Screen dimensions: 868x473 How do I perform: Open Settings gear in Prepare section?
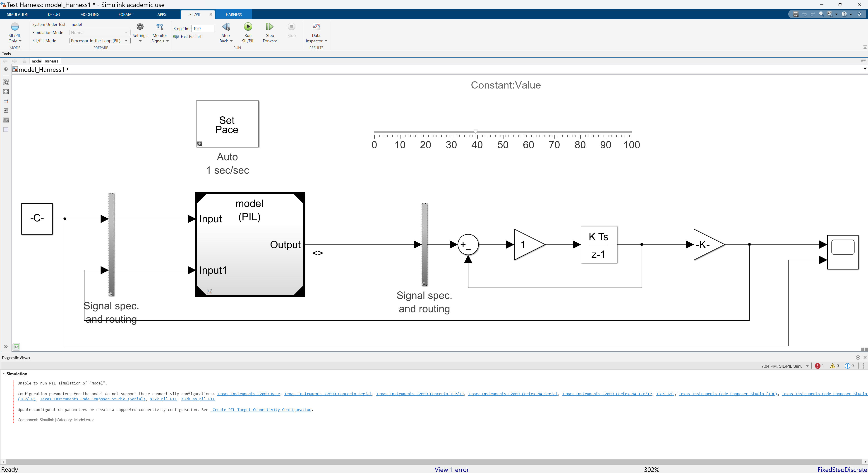[x=140, y=27]
